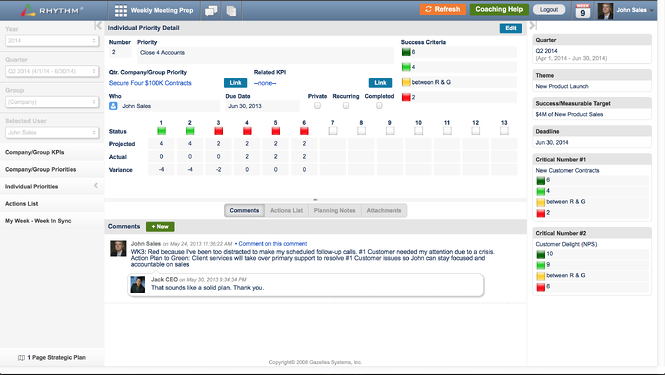Viewport: 665px width, 375px height.
Task: Click week 1 Variance value -4
Action: tap(161, 170)
